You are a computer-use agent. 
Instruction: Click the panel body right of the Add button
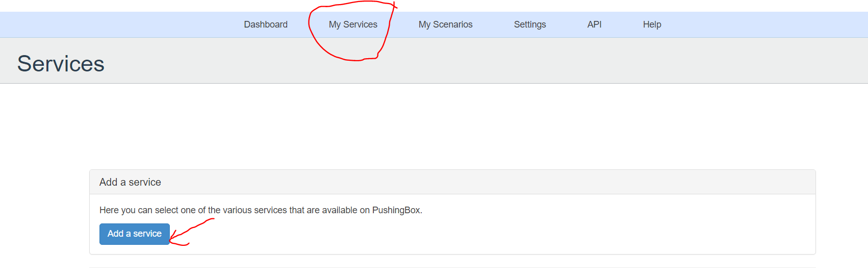(459, 234)
